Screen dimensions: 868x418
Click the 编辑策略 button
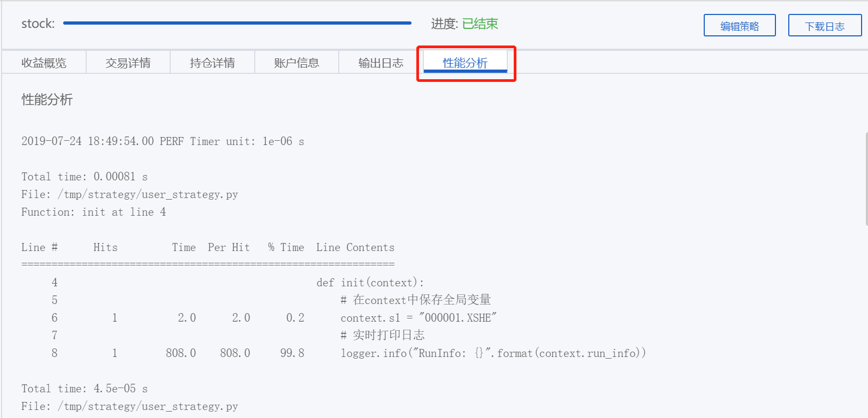click(740, 25)
